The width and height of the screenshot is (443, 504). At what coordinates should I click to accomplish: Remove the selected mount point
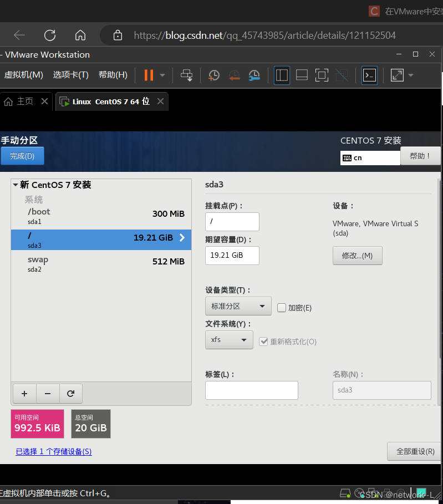[48, 394]
